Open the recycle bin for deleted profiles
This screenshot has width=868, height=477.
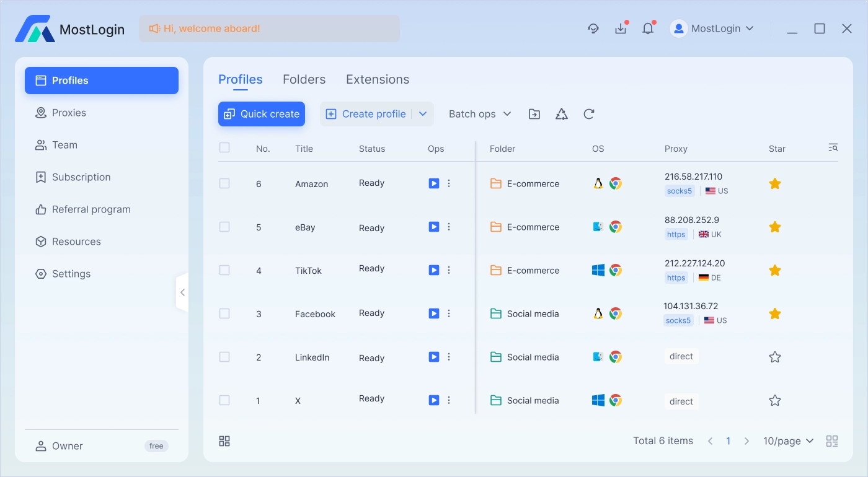point(561,114)
